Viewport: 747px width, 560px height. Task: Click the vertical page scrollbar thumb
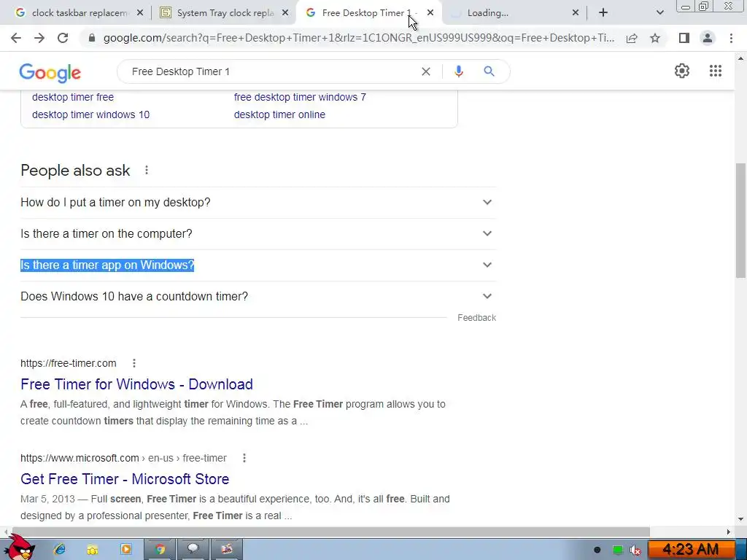[x=740, y=220]
